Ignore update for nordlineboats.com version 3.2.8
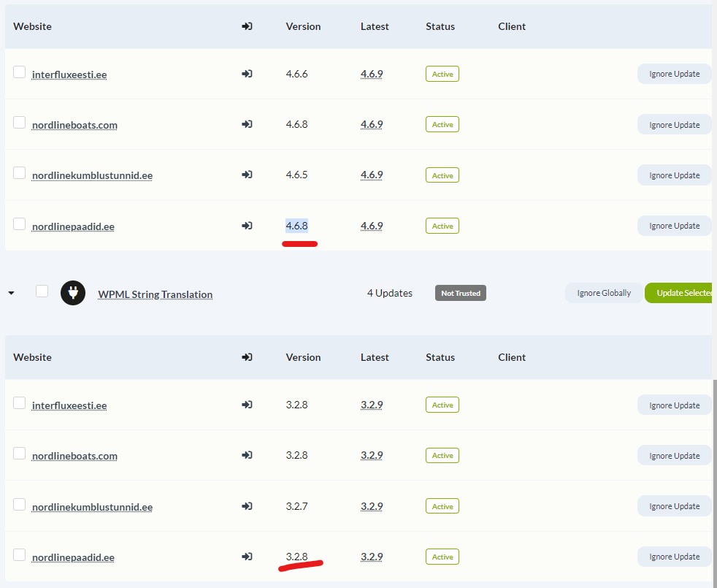Screen dimensions: 717x588 [x=675, y=455]
